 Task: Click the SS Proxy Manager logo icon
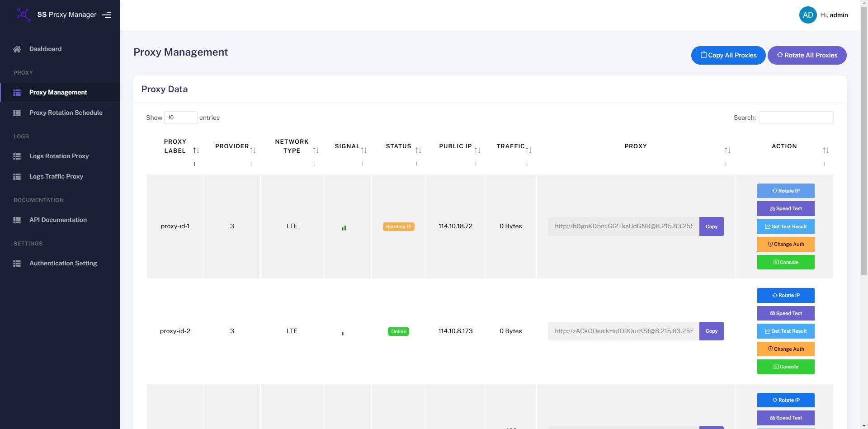(x=23, y=14)
